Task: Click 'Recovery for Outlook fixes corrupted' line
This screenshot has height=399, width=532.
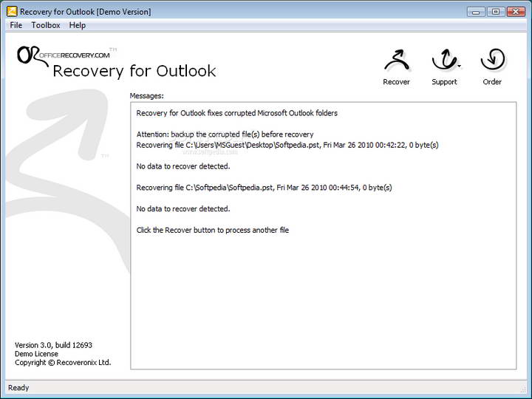Action: [x=237, y=113]
